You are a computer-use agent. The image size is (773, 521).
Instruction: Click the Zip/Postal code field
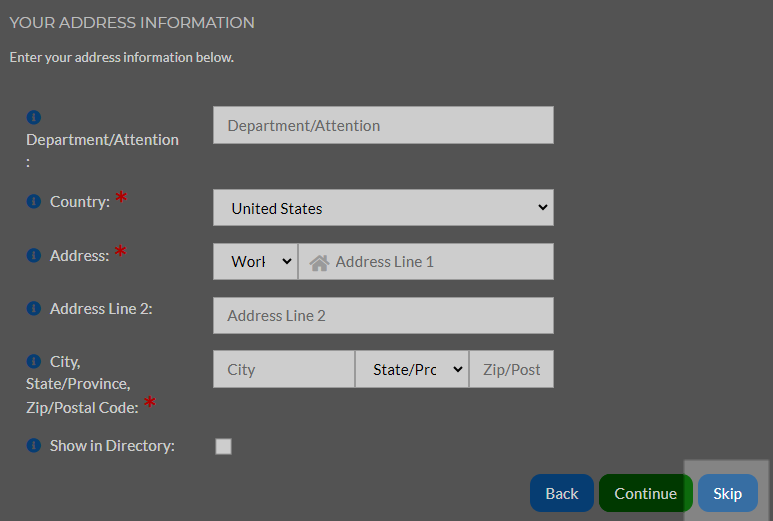511,369
